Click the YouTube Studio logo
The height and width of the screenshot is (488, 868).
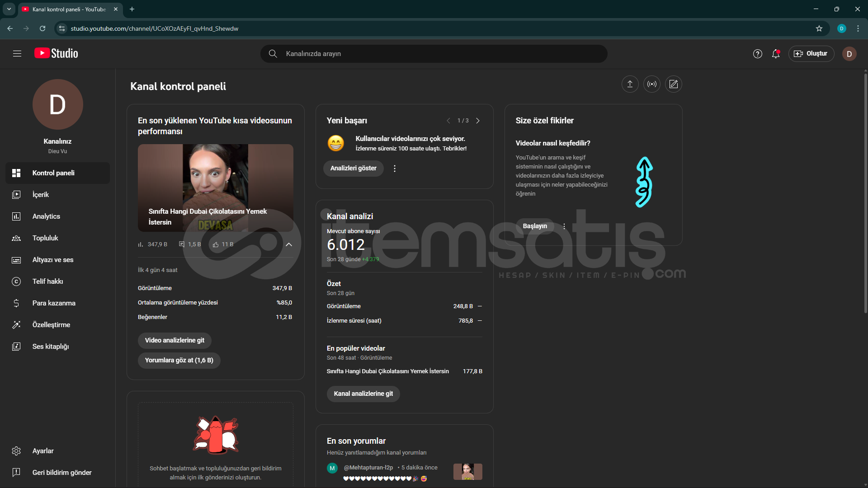[56, 53]
